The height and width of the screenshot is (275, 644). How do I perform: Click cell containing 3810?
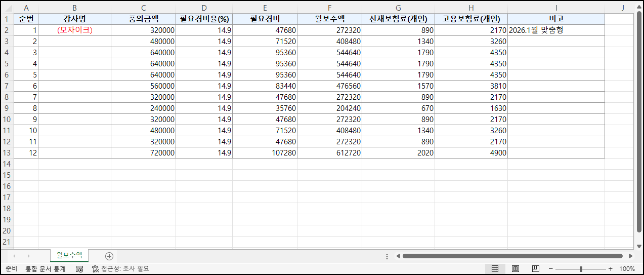pyautogui.click(x=471, y=86)
